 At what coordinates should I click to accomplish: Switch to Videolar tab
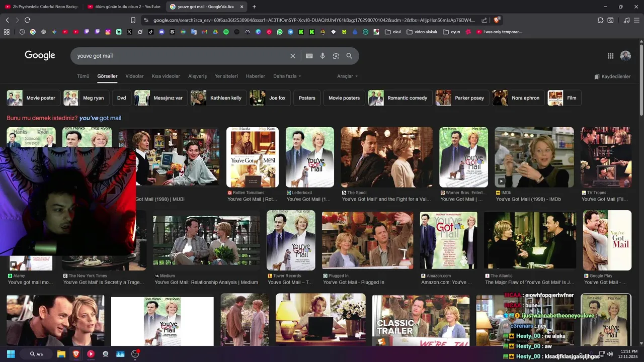[134, 76]
